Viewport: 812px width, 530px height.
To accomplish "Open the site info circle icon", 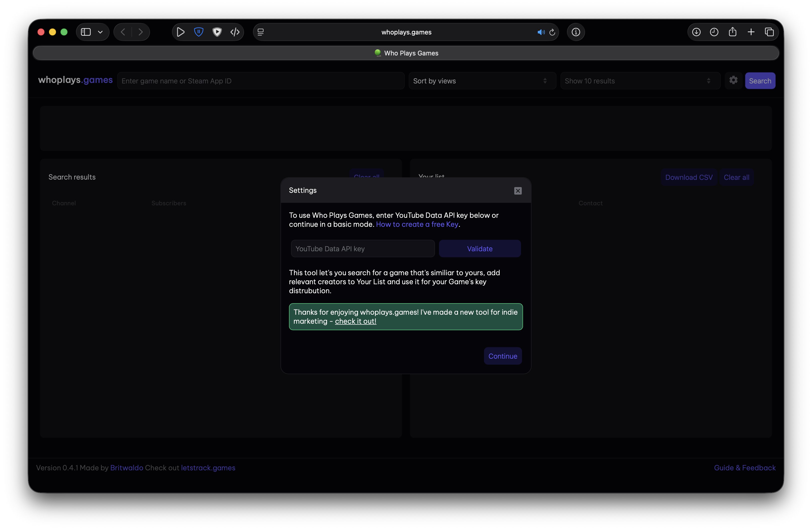I will (x=576, y=32).
